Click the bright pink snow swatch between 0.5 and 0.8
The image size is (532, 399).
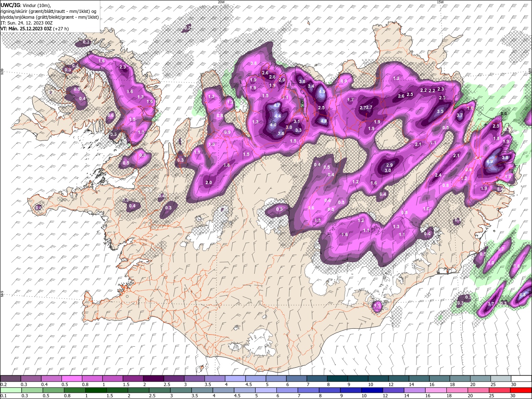click(x=71, y=379)
